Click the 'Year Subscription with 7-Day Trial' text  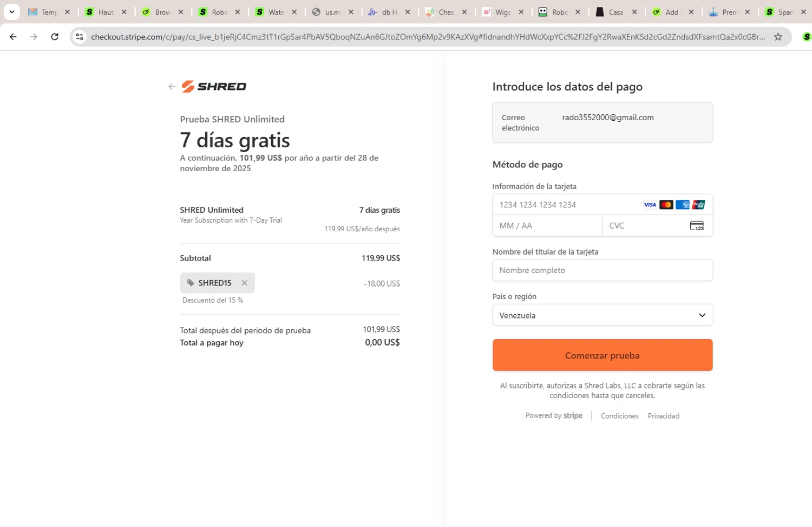click(x=231, y=220)
